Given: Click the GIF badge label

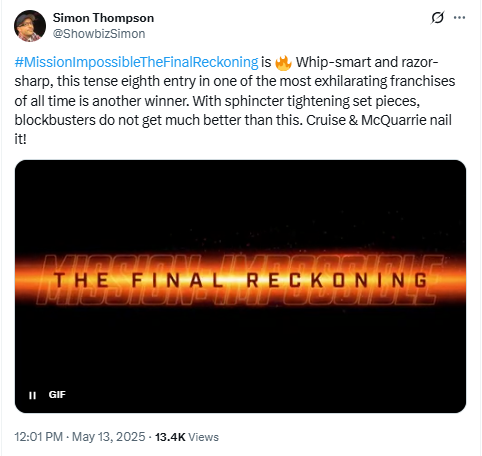Looking at the screenshot, I should coord(57,395).
